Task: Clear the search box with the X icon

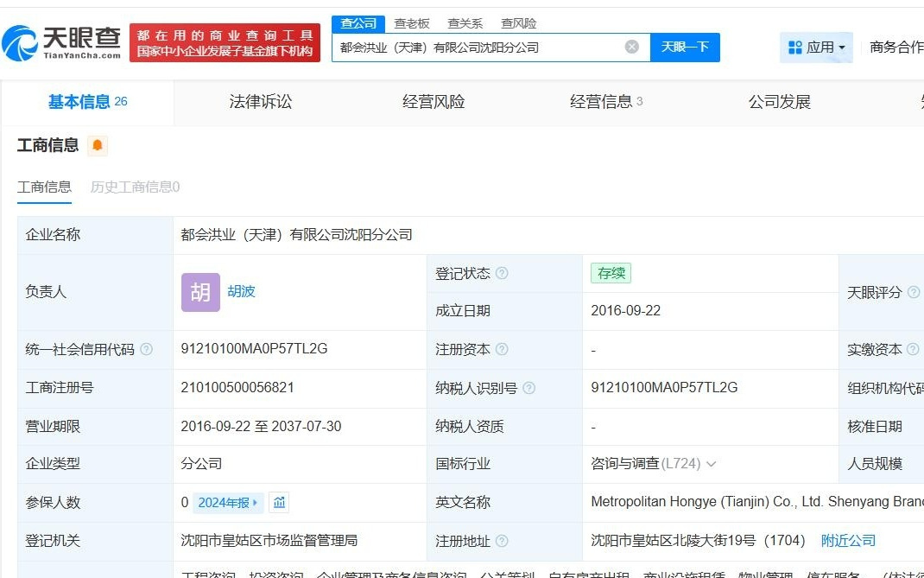Action: (632, 48)
